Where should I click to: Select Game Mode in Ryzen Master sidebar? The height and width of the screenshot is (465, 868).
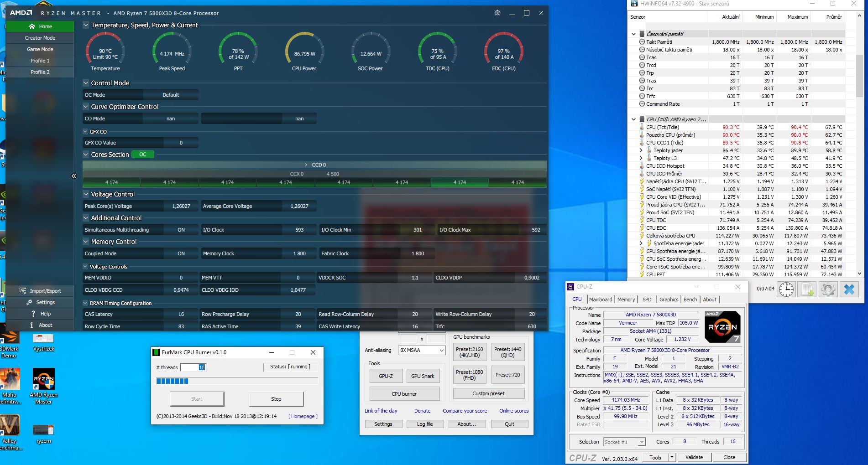coord(40,49)
